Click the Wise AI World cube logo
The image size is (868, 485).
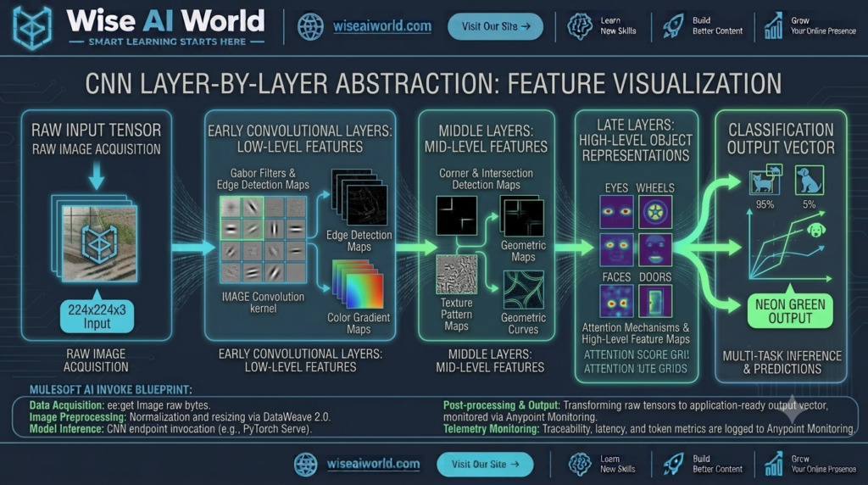click(33, 27)
